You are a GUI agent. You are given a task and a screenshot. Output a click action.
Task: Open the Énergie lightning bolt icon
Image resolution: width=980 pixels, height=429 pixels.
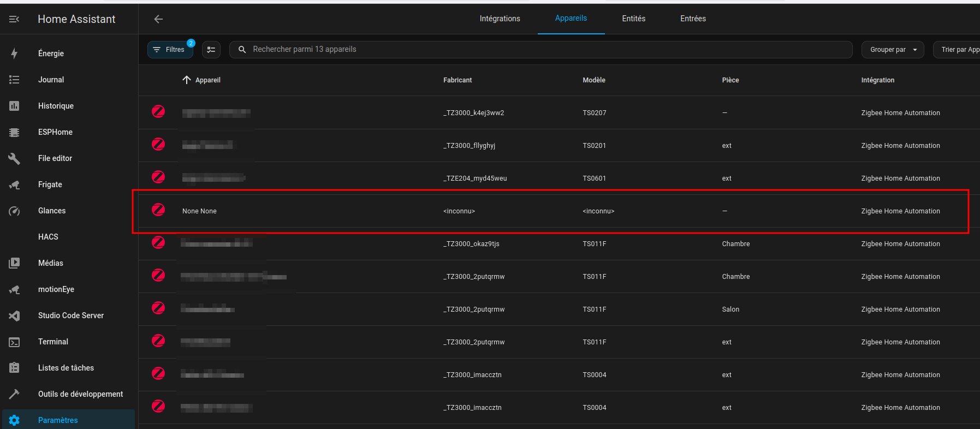coord(14,53)
